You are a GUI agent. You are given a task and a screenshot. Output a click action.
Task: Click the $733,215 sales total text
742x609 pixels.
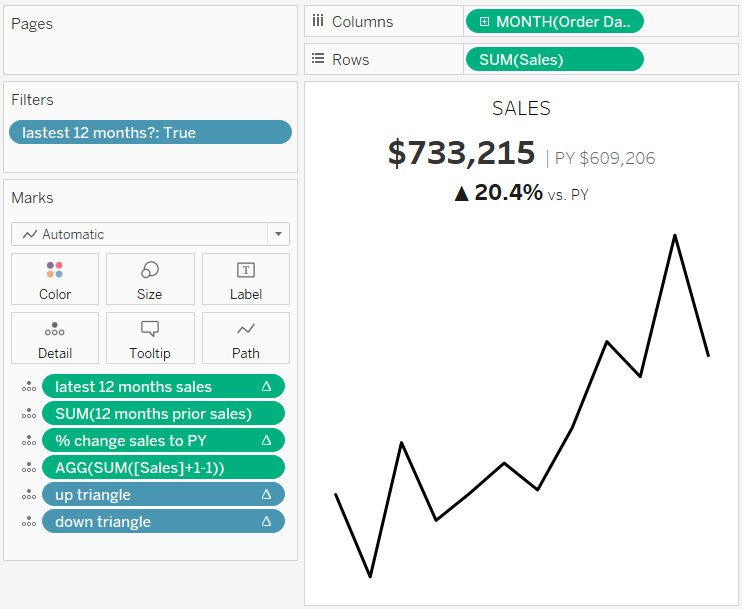tap(462, 153)
